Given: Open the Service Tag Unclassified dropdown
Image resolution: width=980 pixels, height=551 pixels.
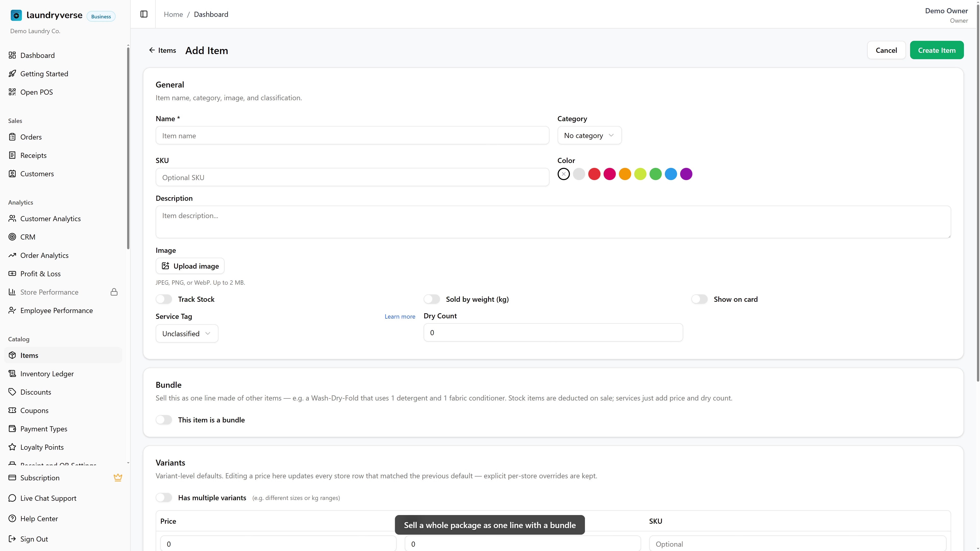Looking at the screenshot, I should [x=187, y=333].
